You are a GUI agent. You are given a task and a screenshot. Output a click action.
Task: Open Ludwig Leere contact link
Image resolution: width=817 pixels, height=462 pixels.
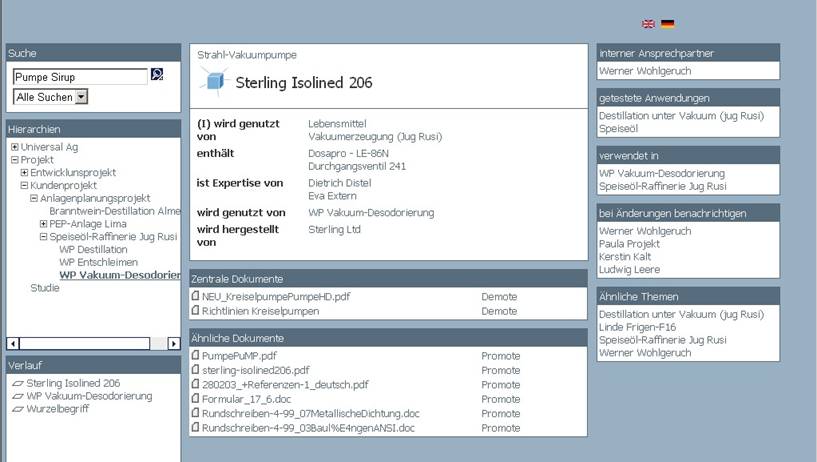pyautogui.click(x=629, y=269)
